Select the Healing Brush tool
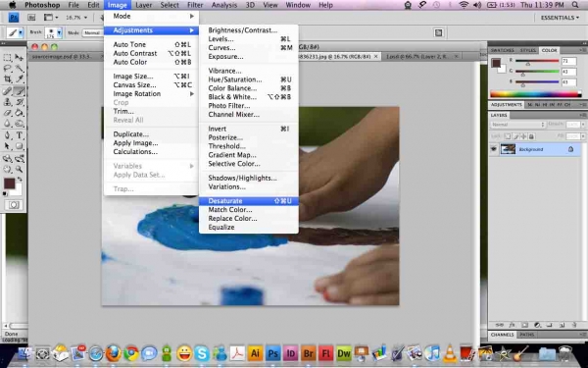Image resolution: width=588 pixels, height=368 pixels. [8, 91]
